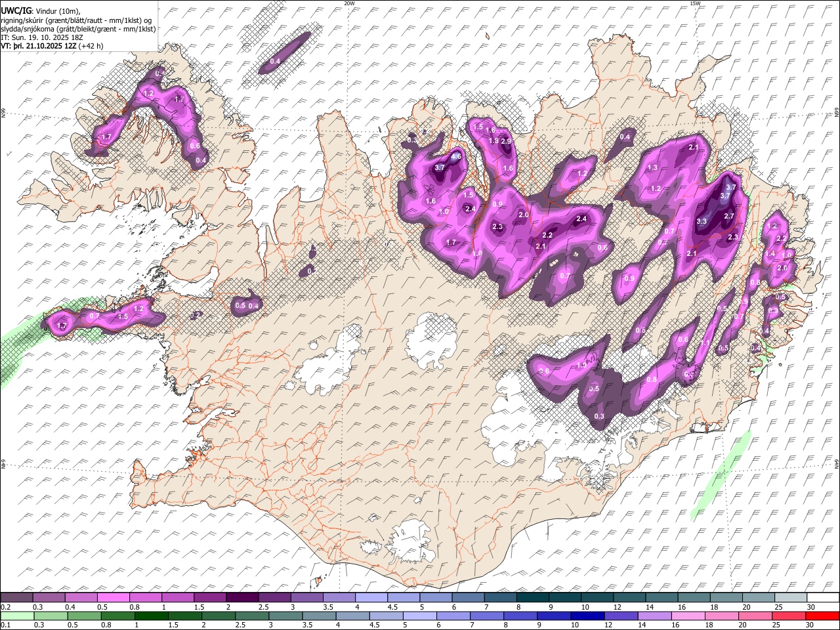Click the white top legend swatch at 30
840x630 pixels.
822,598
